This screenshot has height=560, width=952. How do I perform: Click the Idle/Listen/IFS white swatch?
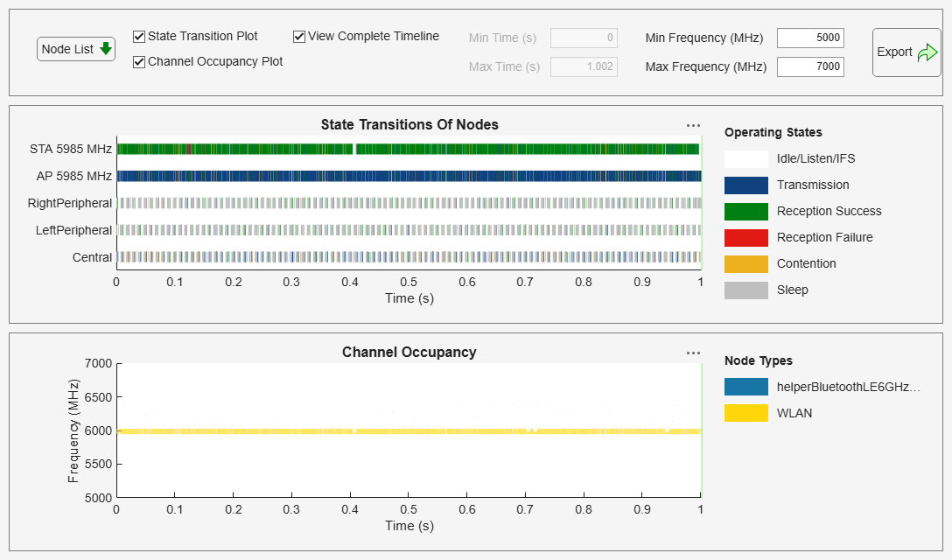(x=746, y=159)
